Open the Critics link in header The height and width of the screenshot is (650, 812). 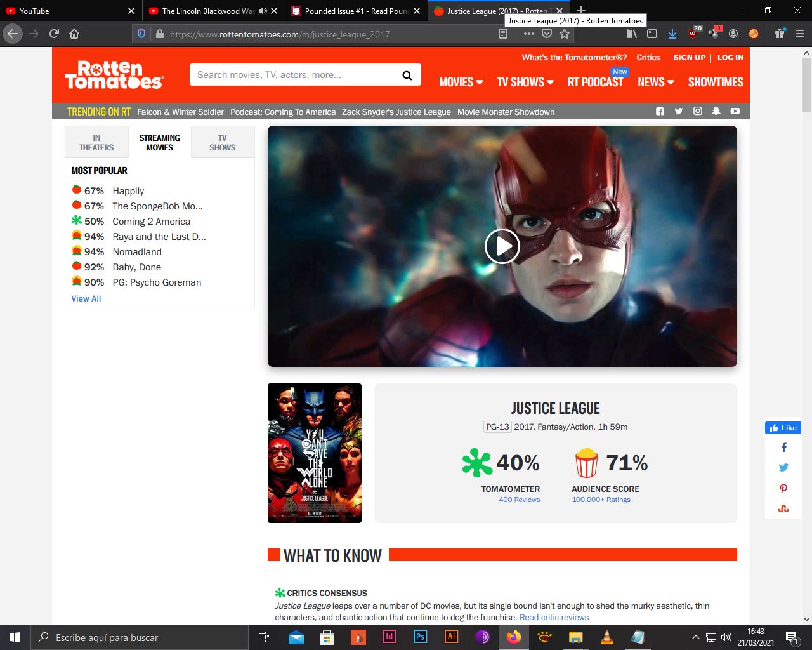click(x=648, y=57)
